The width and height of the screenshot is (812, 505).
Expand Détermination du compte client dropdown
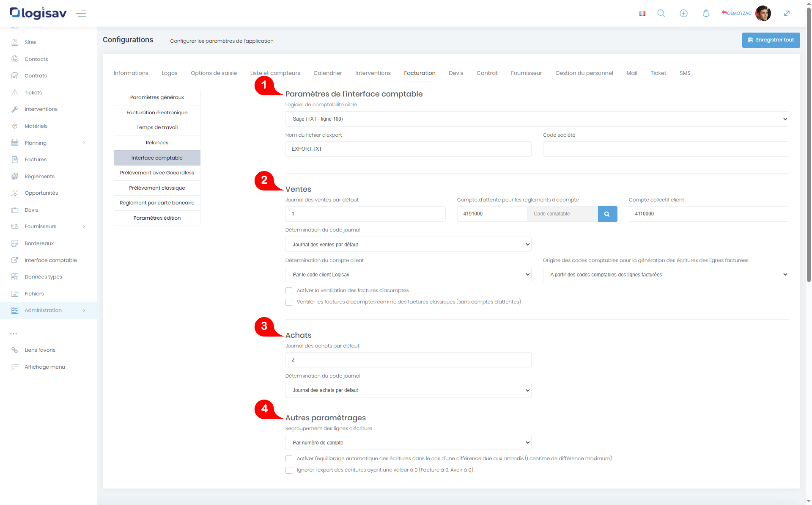click(x=408, y=275)
